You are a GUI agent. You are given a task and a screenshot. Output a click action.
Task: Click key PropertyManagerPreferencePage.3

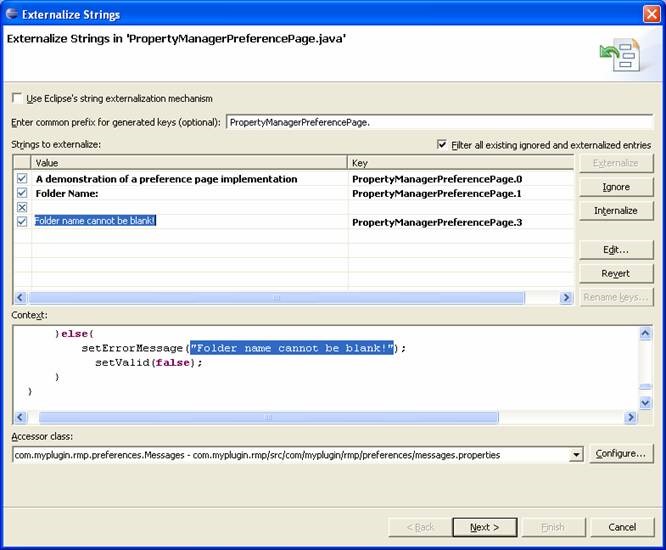pyautogui.click(x=437, y=222)
